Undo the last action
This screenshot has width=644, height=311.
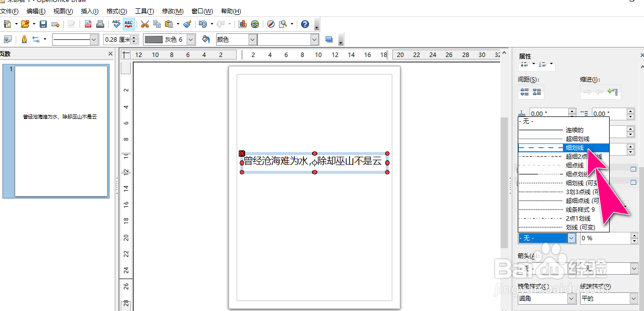pyautogui.click(x=202, y=24)
